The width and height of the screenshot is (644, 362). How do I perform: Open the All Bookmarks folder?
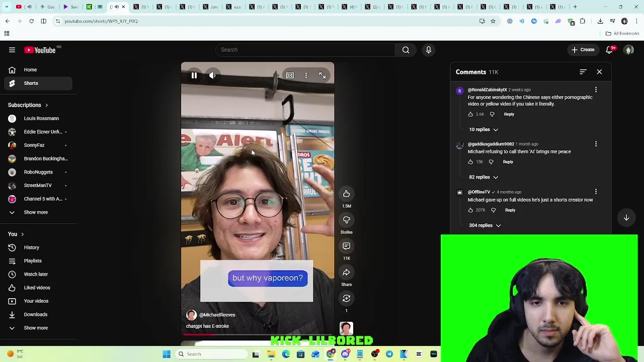coord(622,34)
